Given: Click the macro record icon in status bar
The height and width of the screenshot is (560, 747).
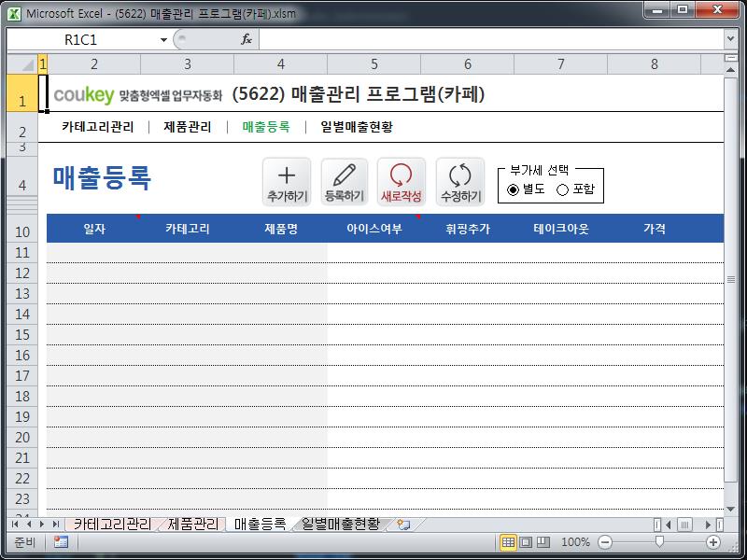Looking at the screenshot, I should pos(61,542).
